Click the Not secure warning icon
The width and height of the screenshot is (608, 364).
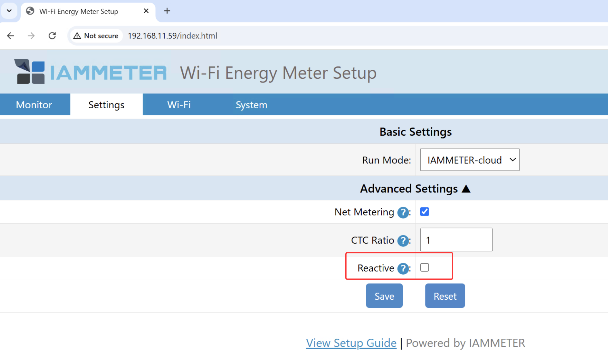[77, 36]
